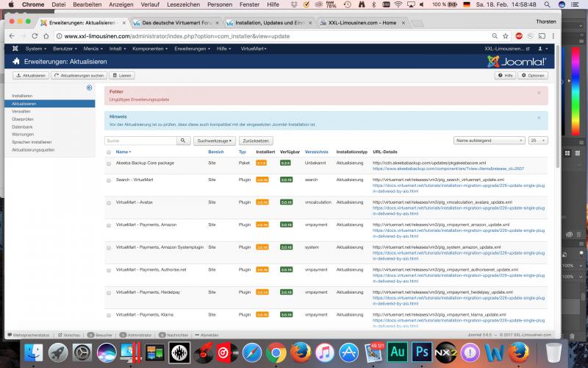The height and width of the screenshot is (368, 588).
Task: Open Adobe Audition in the dock
Action: [398, 352]
